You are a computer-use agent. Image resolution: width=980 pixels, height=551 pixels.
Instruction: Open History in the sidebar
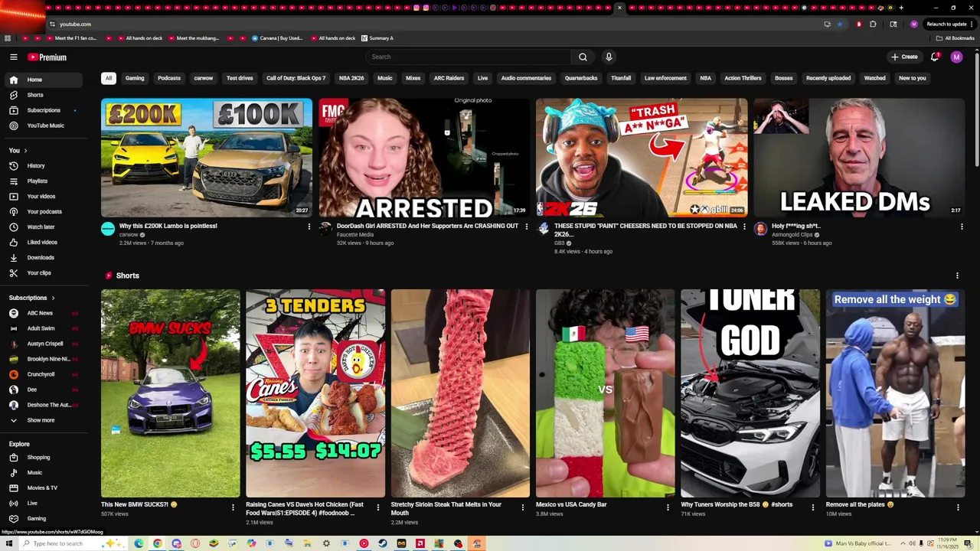coord(44,166)
